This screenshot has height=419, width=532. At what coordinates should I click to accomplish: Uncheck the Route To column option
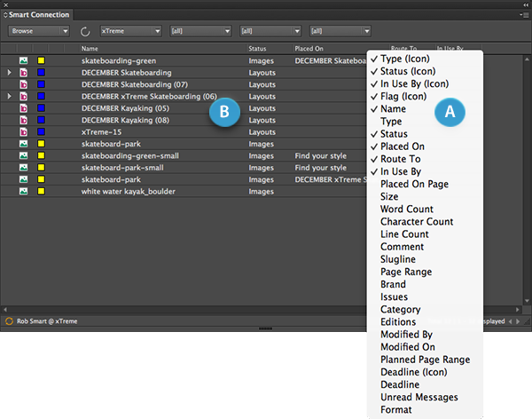[x=425, y=159]
